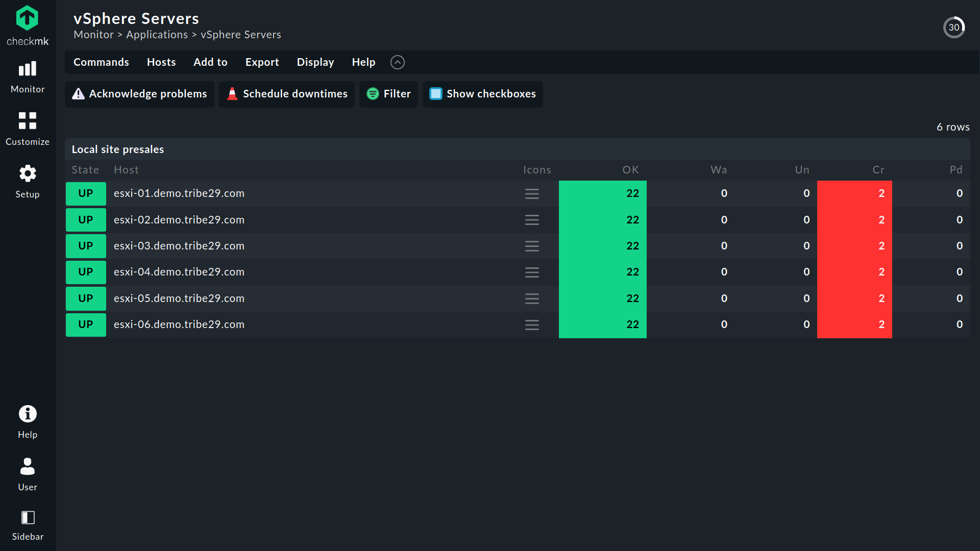
Task: Open host esxi-02.demo.tribe29.com
Action: click(179, 220)
